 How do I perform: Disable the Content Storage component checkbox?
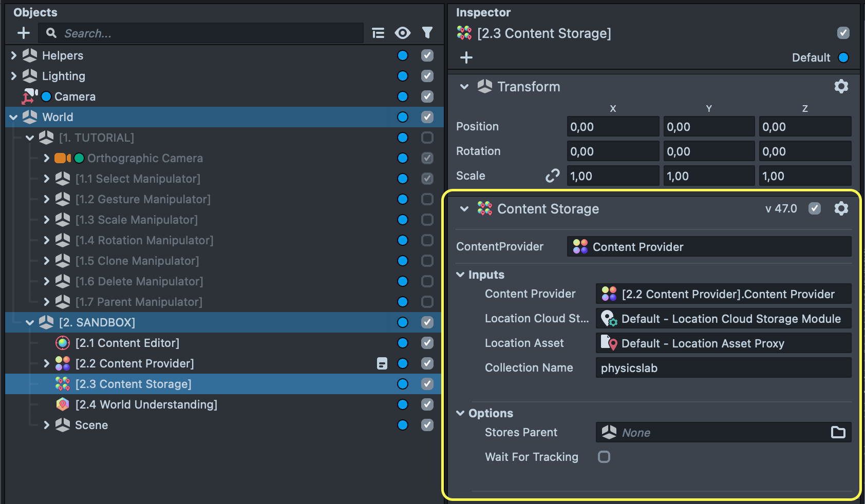coord(814,208)
